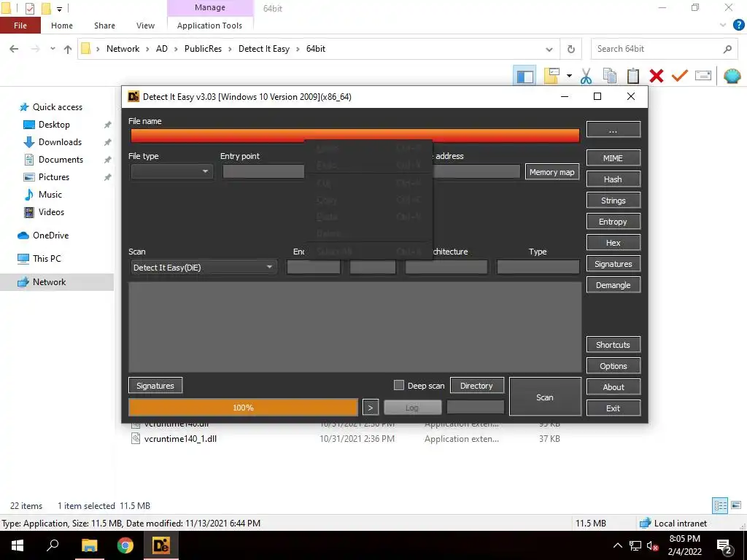Click Detect It Easy in address breadcrumb
This screenshot has height=560, width=747.
[264, 49]
